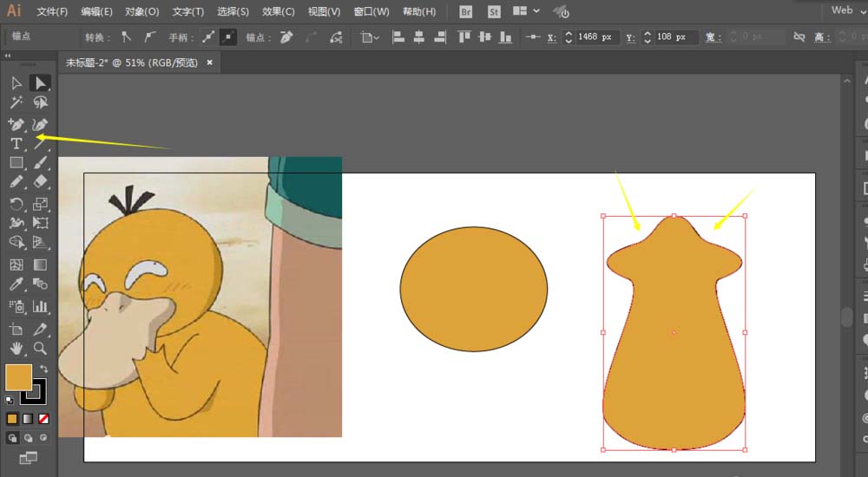The image size is (868, 477).
Task: Open the 效果(C) menu
Action: pos(278,11)
